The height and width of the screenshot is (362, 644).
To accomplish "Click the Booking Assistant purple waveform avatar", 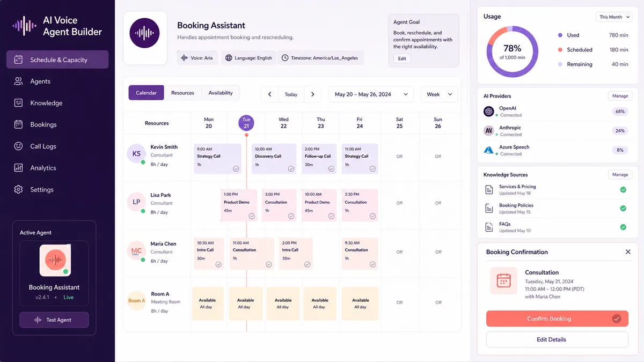I will pyautogui.click(x=145, y=33).
